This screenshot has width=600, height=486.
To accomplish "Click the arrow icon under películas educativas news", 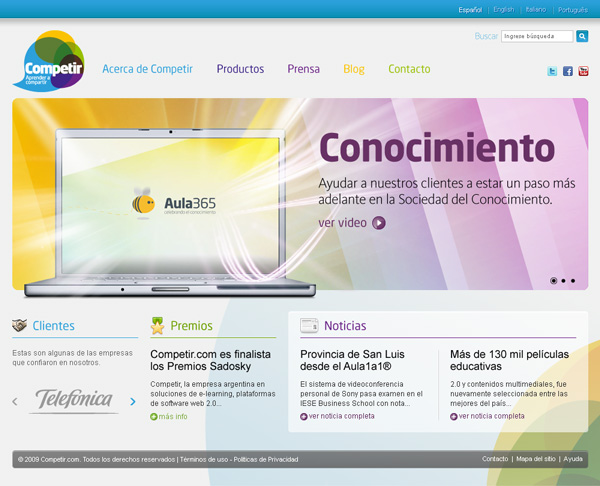I will [454, 416].
